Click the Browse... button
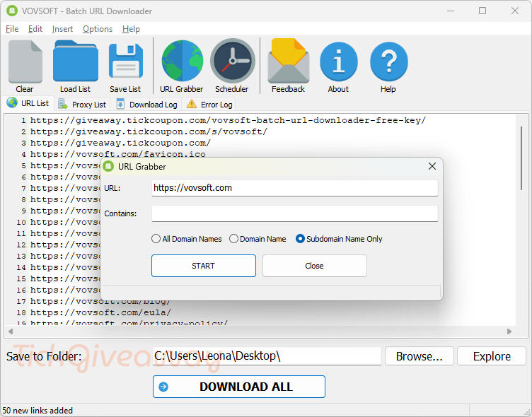532x417 pixels. click(420, 356)
